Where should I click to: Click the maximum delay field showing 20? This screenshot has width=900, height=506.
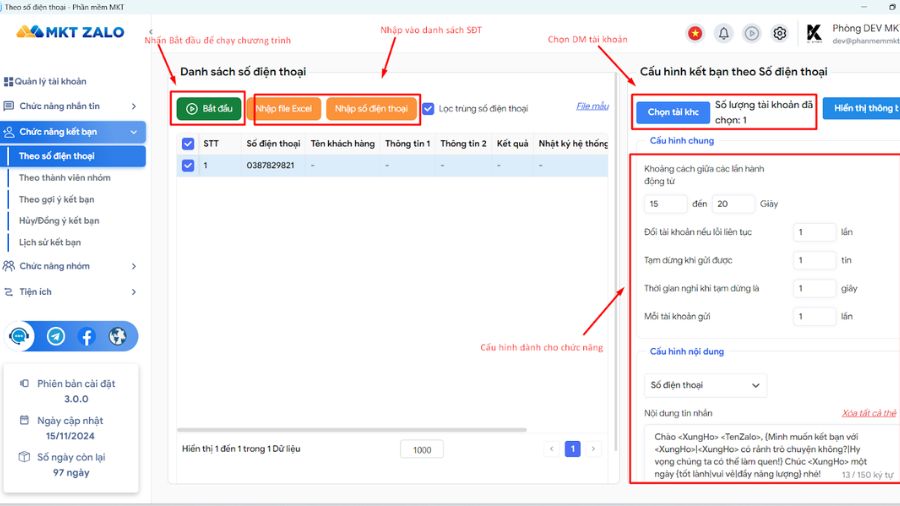pyautogui.click(x=733, y=204)
